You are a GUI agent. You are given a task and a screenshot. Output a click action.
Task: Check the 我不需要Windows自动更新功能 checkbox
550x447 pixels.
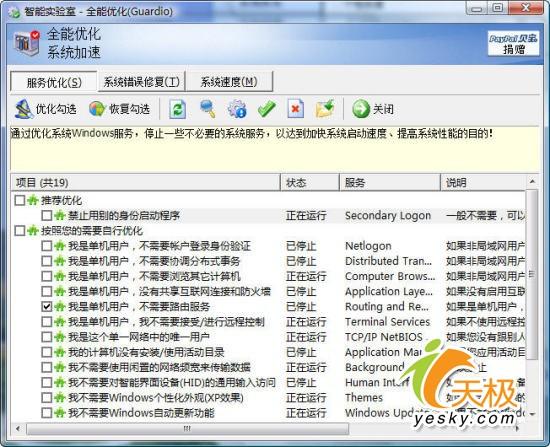[x=46, y=413]
